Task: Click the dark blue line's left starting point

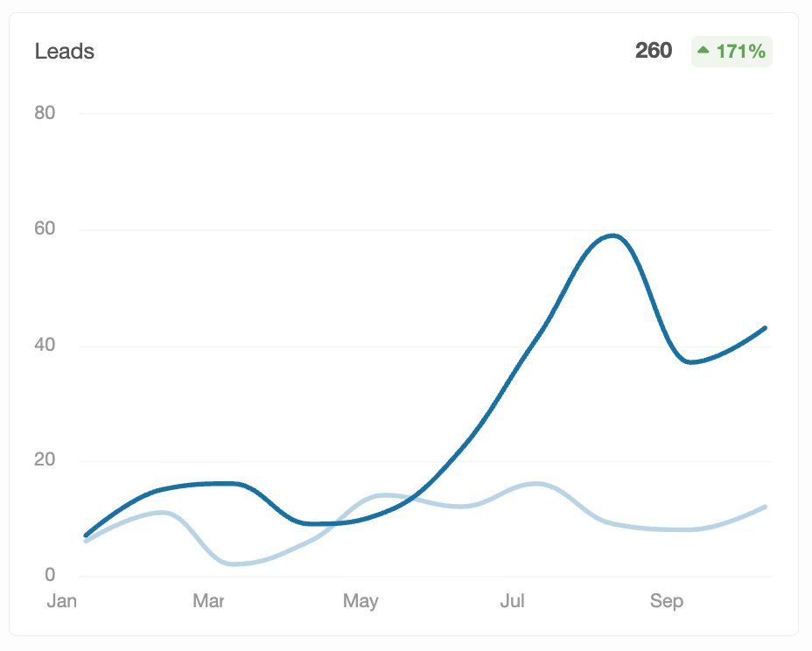Action: pyautogui.click(x=86, y=535)
